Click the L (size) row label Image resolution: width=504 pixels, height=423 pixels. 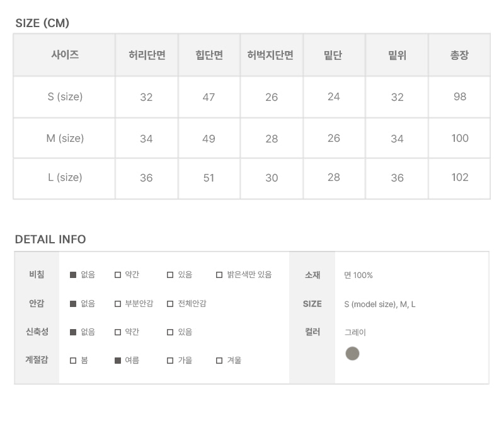click(x=65, y=178)
